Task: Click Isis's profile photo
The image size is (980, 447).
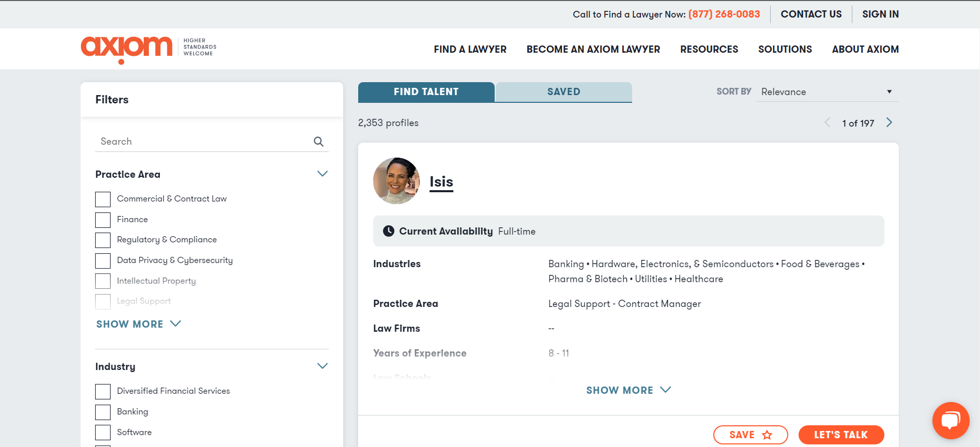Action: click(396, 181)
